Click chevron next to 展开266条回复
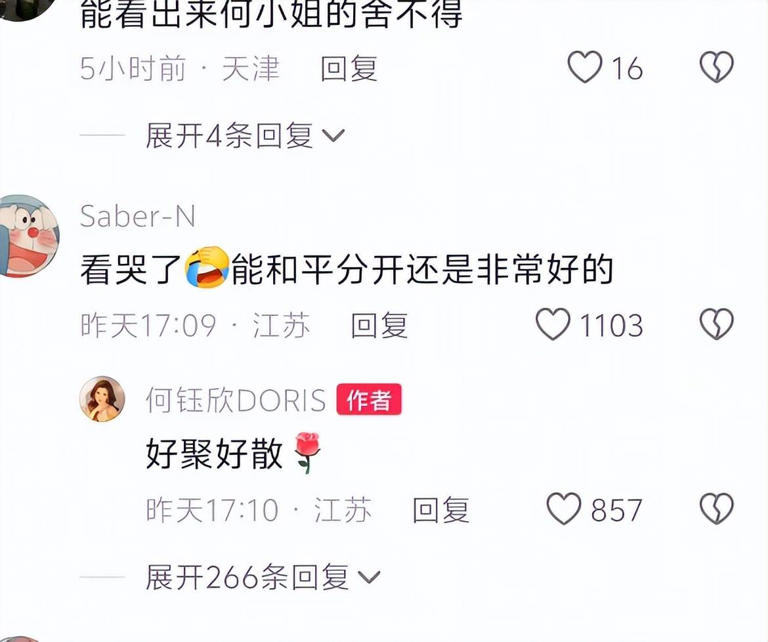Viewport: 768px width, 642px height. click(369, 578)
